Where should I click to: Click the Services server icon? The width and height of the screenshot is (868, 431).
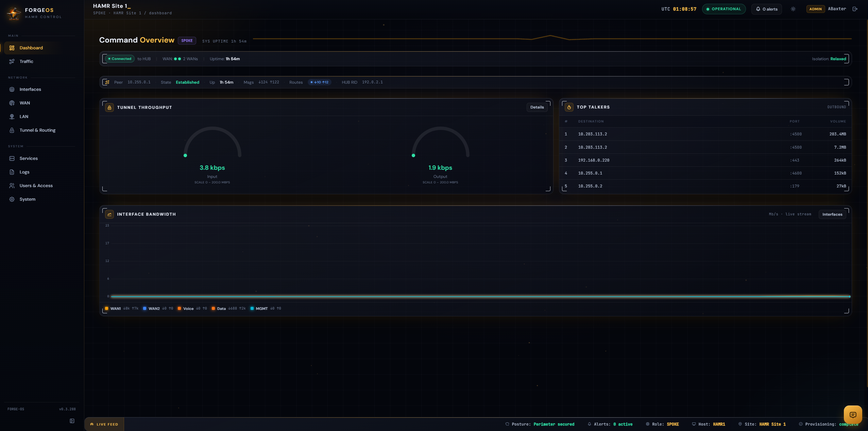(x=12, y=159)
